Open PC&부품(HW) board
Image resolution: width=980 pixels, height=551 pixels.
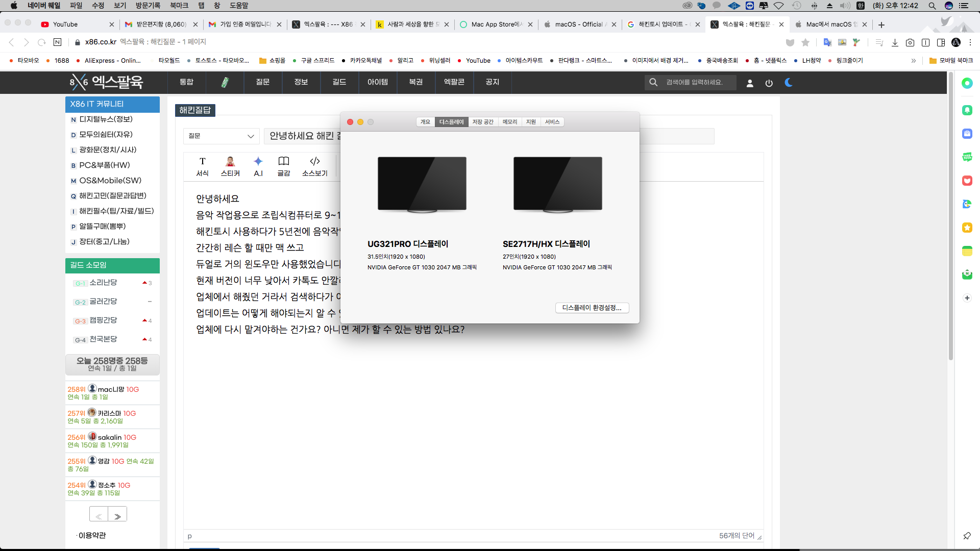click(x=105, y=165)
